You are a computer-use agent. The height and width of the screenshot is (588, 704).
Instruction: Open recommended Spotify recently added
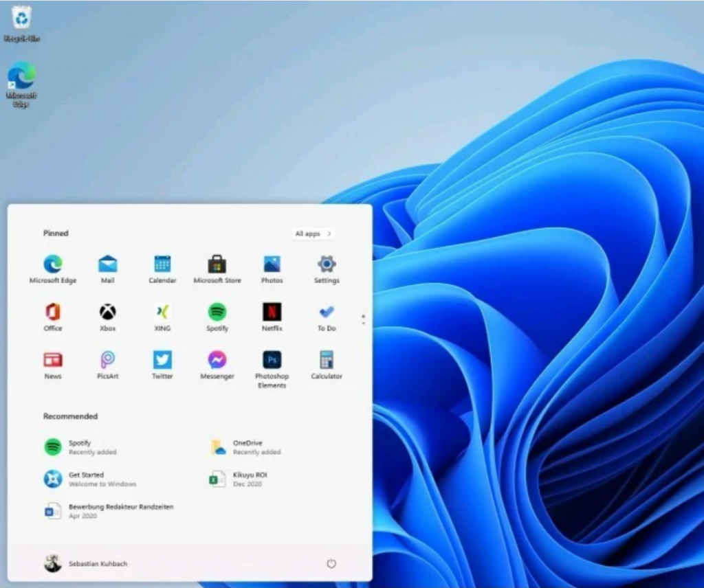[81, 447]
